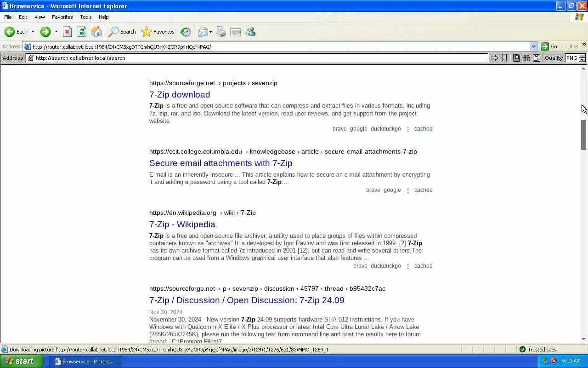Click the Safely Remove Hardware tray icon
The height and width of the screenshot is (368, 588).
(x=545, y=361)
